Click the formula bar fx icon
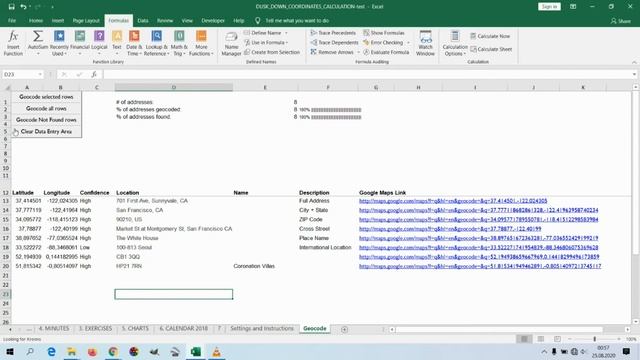Screen dimensions: 640x360 [94, 74]
